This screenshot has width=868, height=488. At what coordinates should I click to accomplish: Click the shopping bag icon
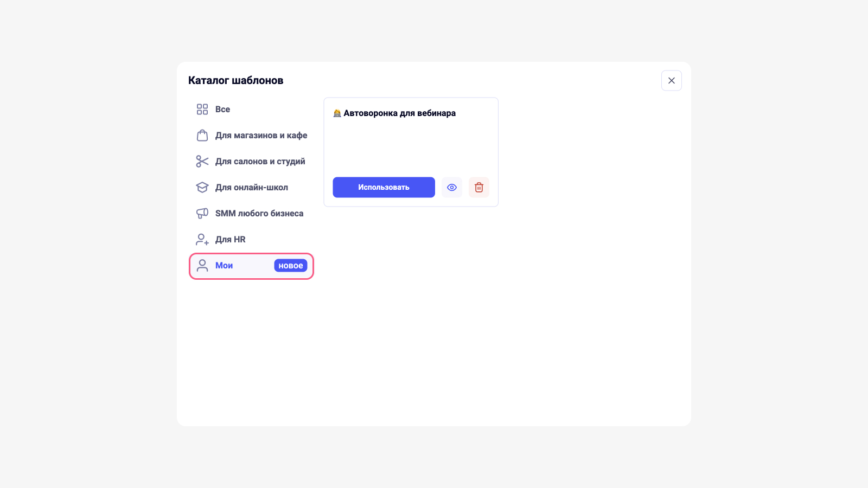click(x=202, y=136)
